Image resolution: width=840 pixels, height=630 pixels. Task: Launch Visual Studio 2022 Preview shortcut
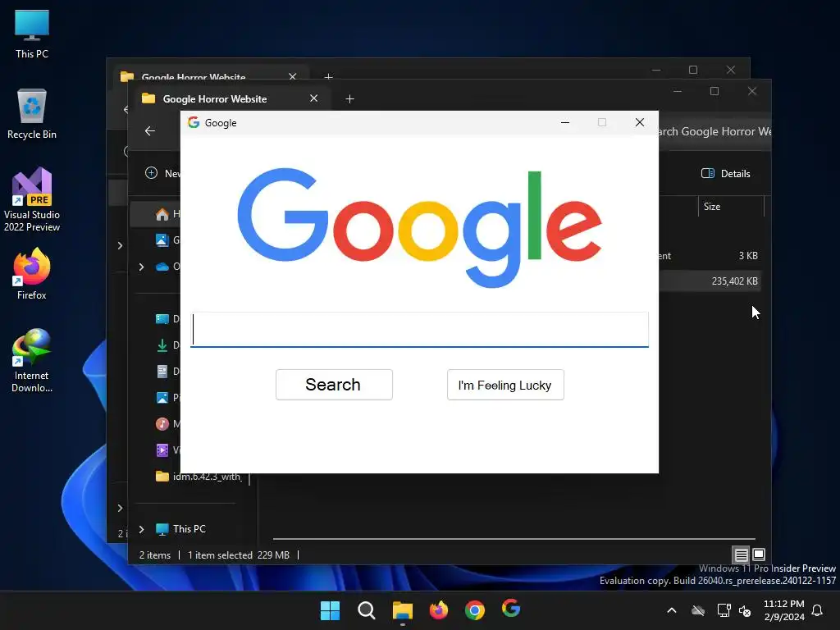point(32,199)
